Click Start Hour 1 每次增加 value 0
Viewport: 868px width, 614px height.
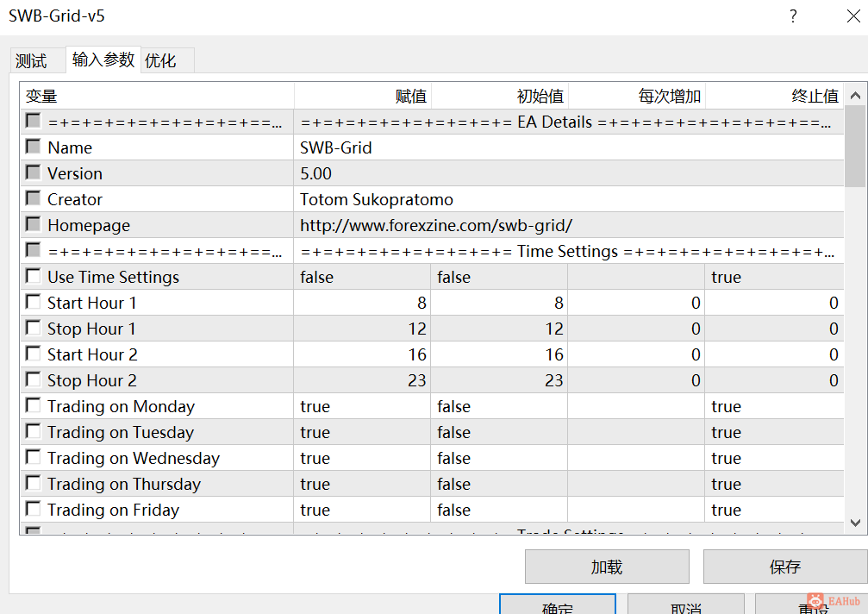click(x=637, y=303)
